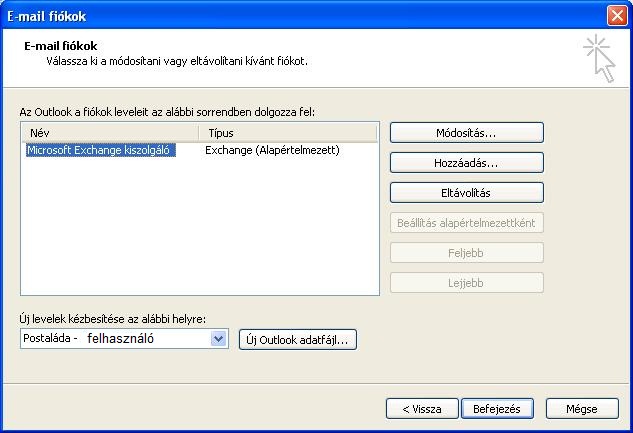Viewport: 633px width, 433px height.
Task: Click Beállítás alapértelmezettként button
Action: click(467, 223)
